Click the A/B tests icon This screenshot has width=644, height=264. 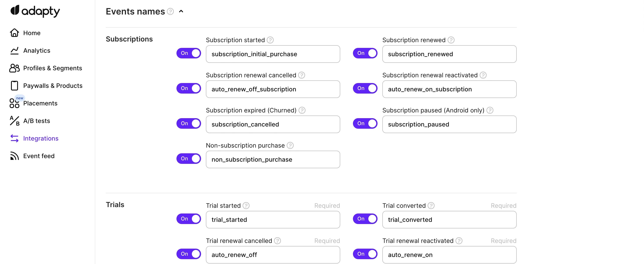[14, 121]
